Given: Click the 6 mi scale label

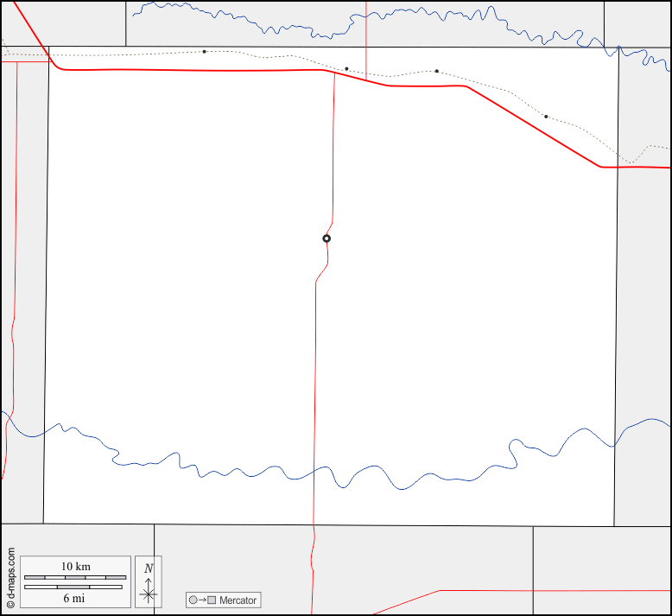Looking at the screenshot, I should [74, 598].
